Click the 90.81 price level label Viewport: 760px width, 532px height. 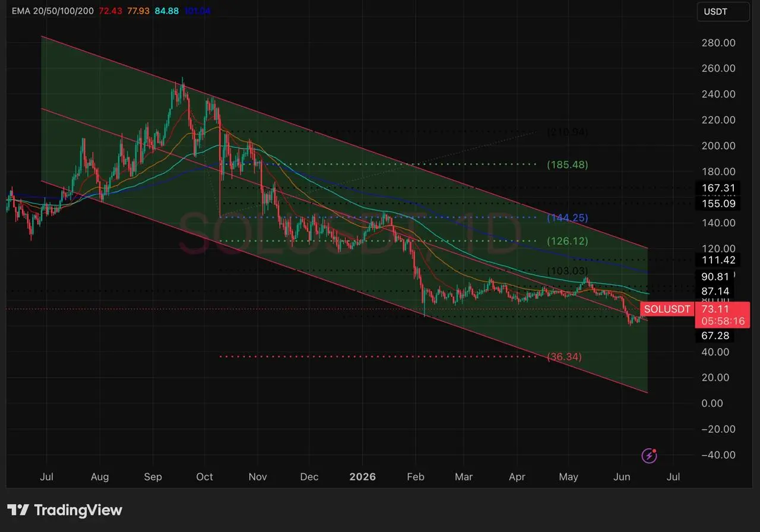715,277
